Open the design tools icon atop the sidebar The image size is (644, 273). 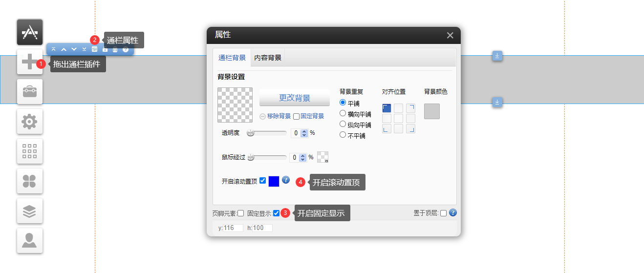point(30,32)
